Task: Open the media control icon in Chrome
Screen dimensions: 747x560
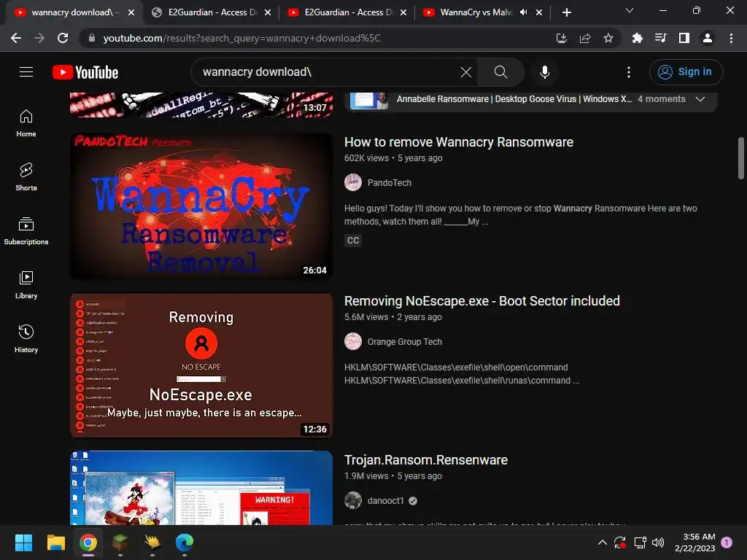Action: coord(660,38)
